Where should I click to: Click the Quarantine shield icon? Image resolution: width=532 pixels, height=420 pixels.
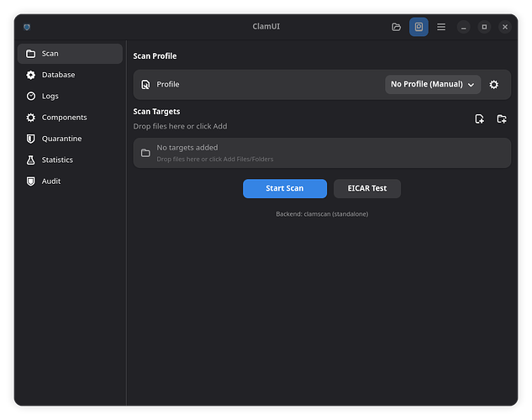[x=31, y=139]
